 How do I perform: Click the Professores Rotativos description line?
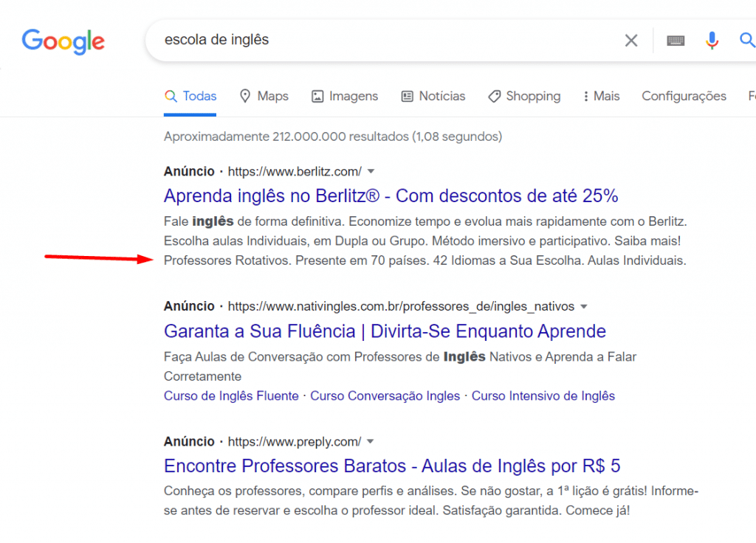[x=425, y=260]
